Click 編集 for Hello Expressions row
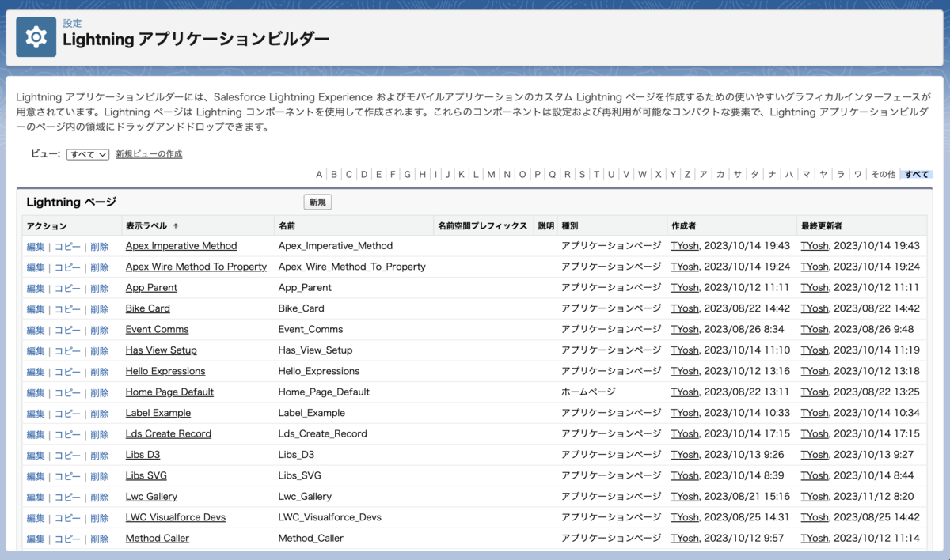 coord(36,372)
